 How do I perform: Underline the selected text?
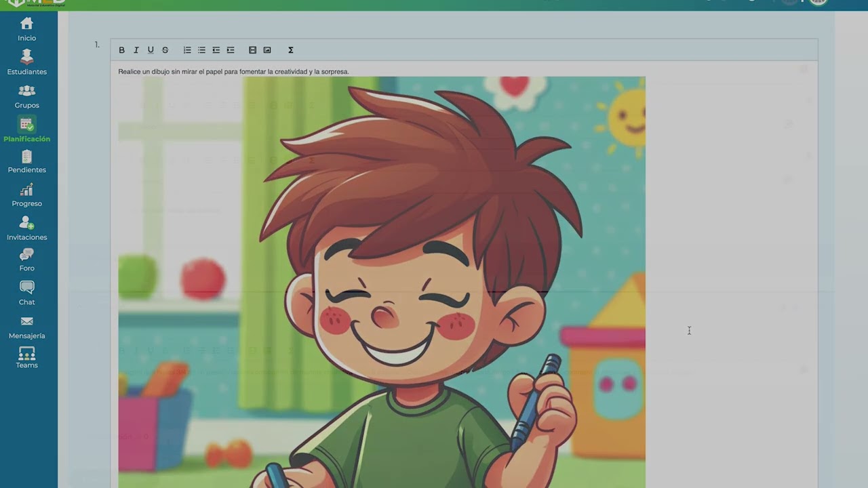tap(151, 50)
